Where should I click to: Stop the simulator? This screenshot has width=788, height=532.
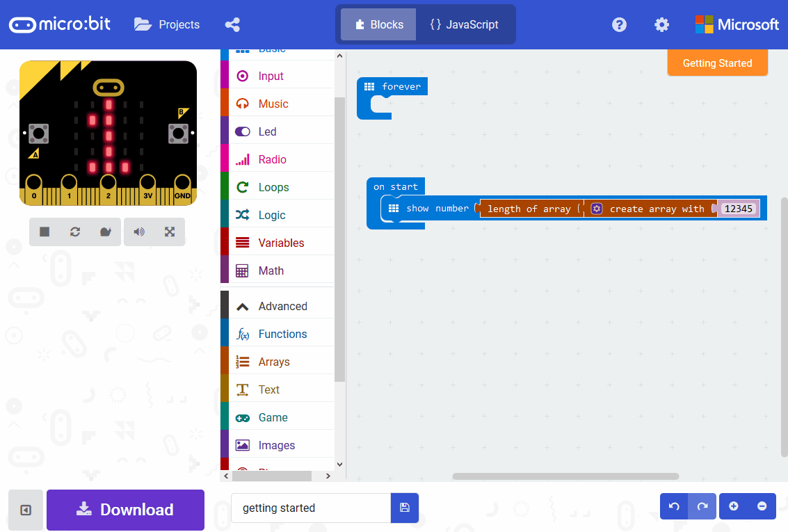point(45,232)
